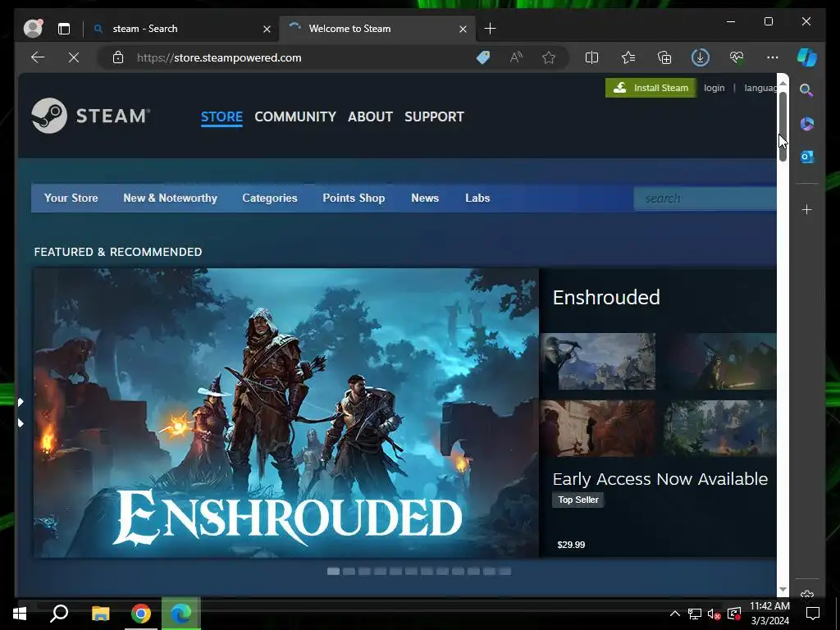Open the News link

tap(425, 199)
